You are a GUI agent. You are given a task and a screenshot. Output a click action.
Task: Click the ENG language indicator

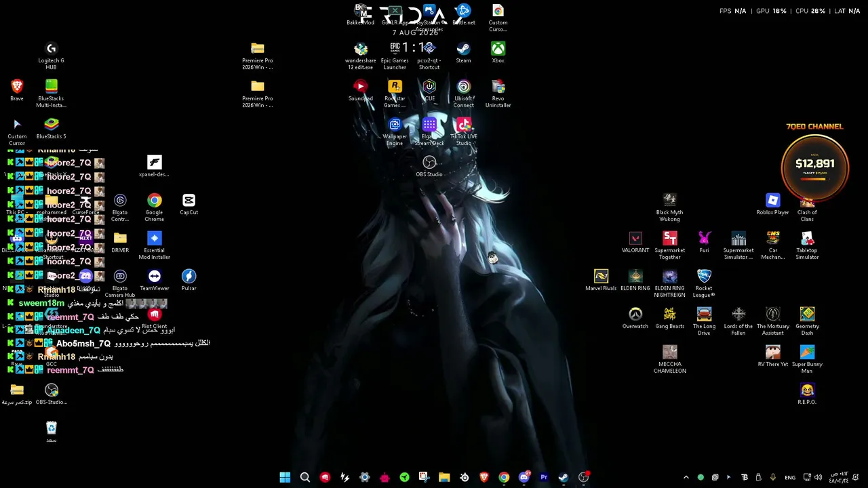(790, 477)
